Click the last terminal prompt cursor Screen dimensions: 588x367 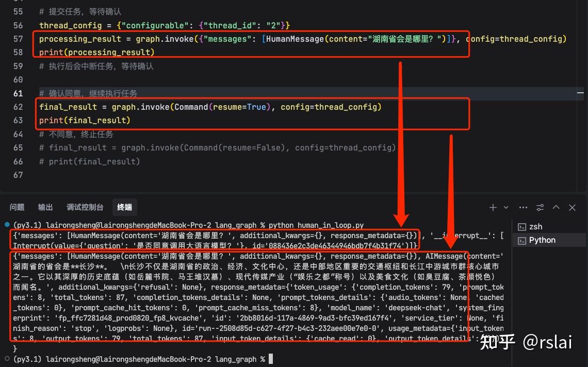pyautogui.click(x=271, y=359)
